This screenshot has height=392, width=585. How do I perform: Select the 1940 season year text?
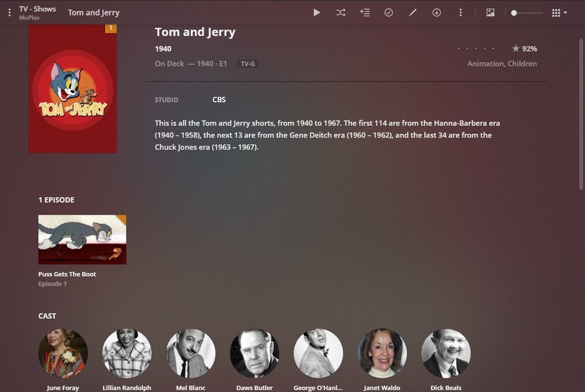tap(163, 49)
